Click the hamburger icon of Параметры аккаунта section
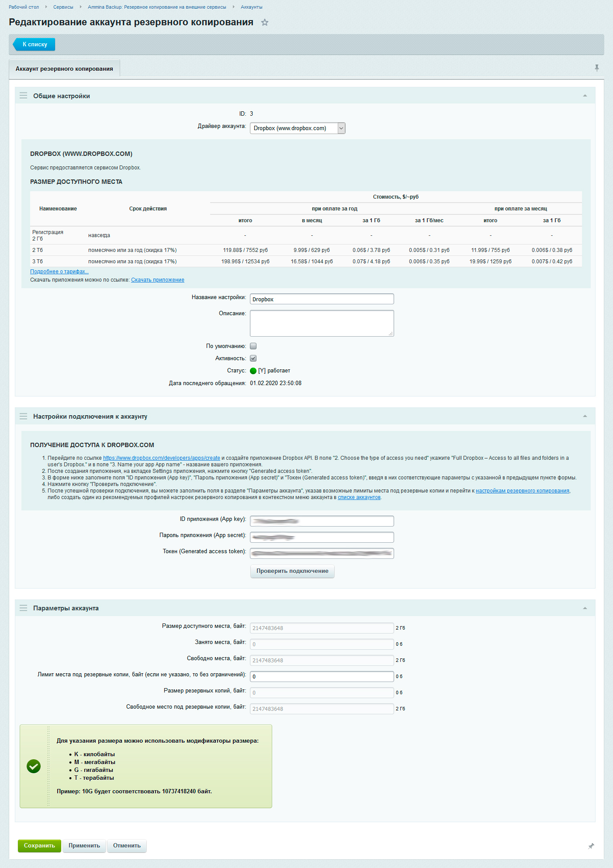This screenshot has height=868, width=613. (24, 608)
